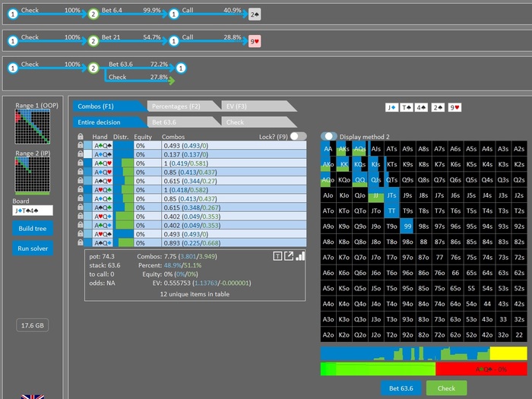Image resolution: width=532 pixels, height=399 pixels.
Task: Open the Range 1 (OOP) grid thumbnail
Action: [33, 127]
